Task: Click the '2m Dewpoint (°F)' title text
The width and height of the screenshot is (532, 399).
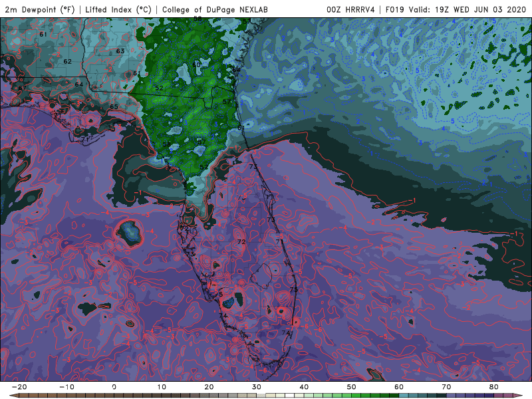Action: point(40,9)
